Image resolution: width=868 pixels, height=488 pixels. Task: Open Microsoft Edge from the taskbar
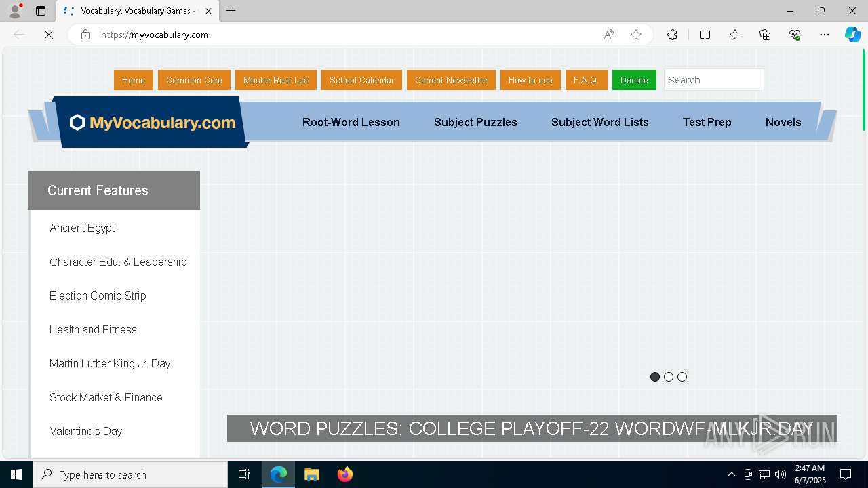click(x=279, y=474)
